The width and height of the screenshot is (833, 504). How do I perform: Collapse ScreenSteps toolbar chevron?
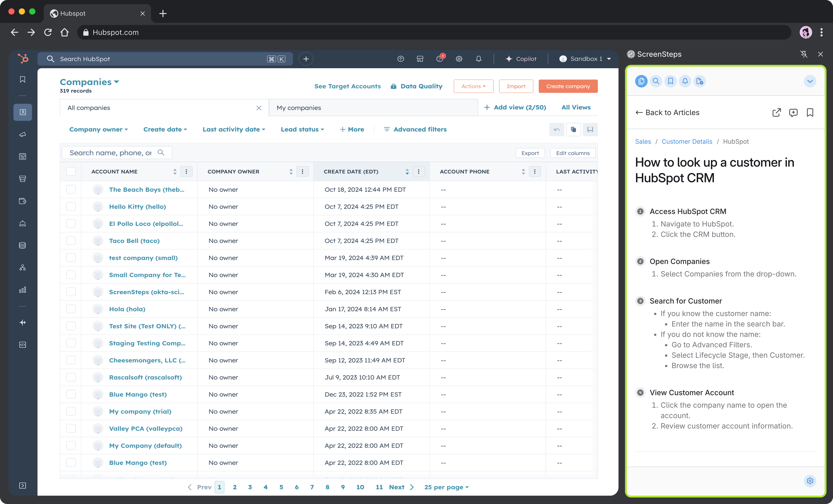[810, 81]
